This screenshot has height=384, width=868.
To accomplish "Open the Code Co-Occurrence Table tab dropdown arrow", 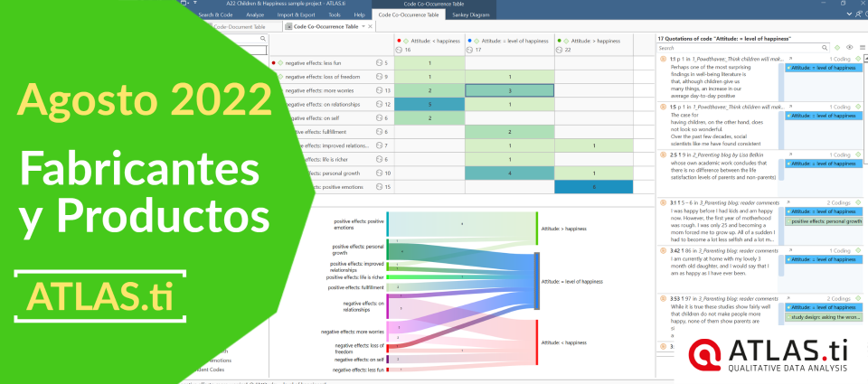I will (363, 26).
